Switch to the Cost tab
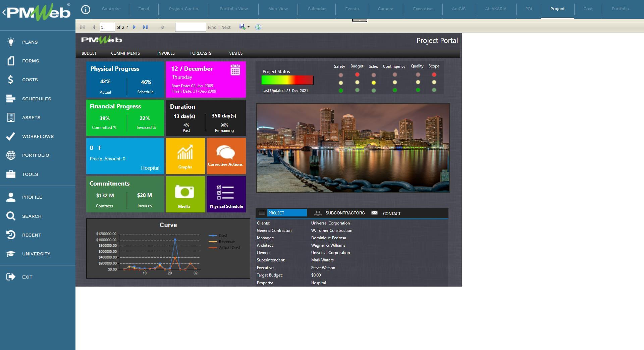 pos(588,9)
